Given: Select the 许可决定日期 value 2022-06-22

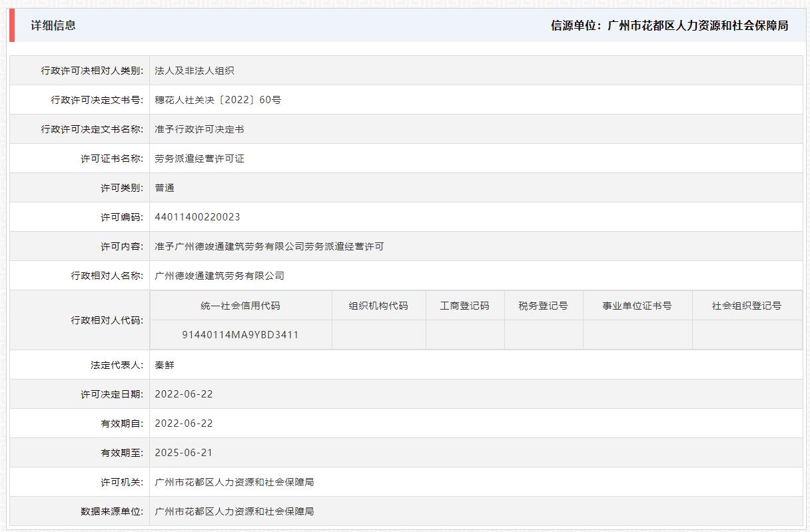Looking at the screenshot, I should [184, 394].
